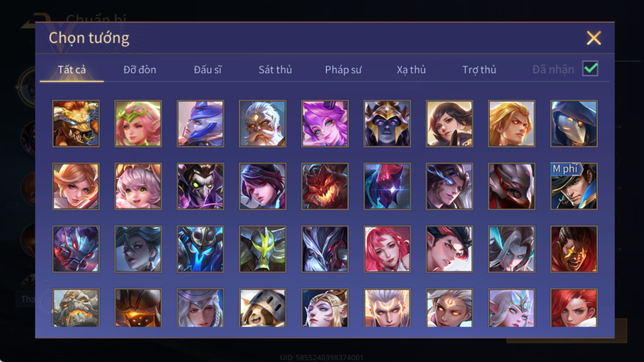Choose the red fire demon hero
This screenshot has height=362, width=644.
point(325,186)
